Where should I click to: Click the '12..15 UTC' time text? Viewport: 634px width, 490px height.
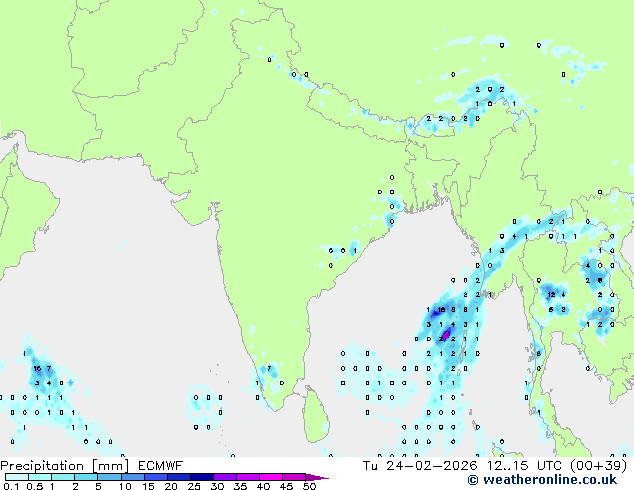click(524, 466)
